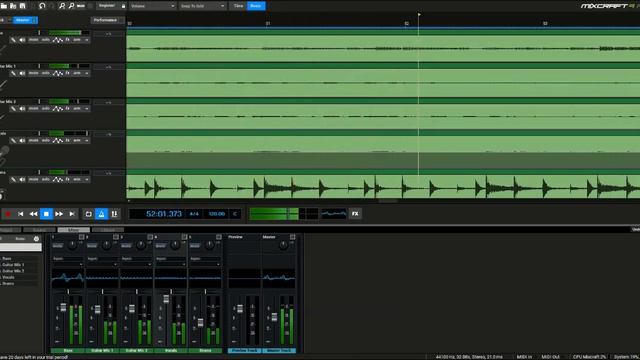The height and width of the screenshot is (360, 640).
Task: Open the master FX button in transport bar
Action: [x=355, y=213]
